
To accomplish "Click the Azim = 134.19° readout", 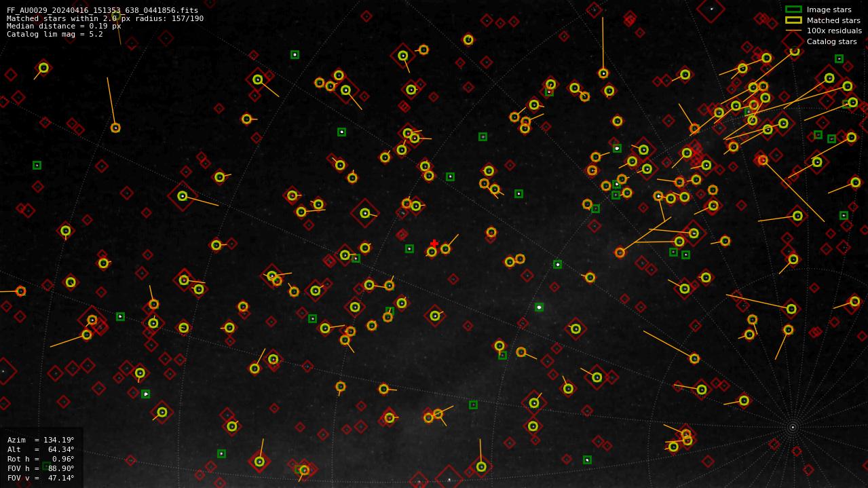I will [x=41, y=440].
